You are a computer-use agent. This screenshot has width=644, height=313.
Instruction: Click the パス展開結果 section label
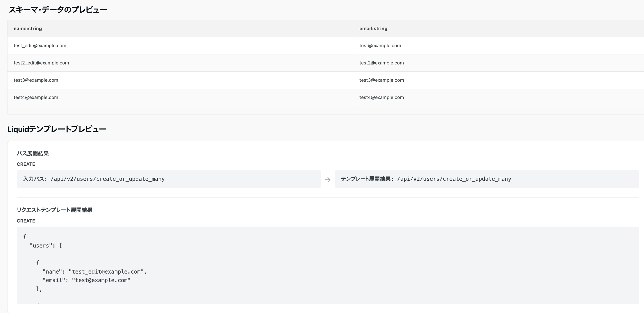33,154
